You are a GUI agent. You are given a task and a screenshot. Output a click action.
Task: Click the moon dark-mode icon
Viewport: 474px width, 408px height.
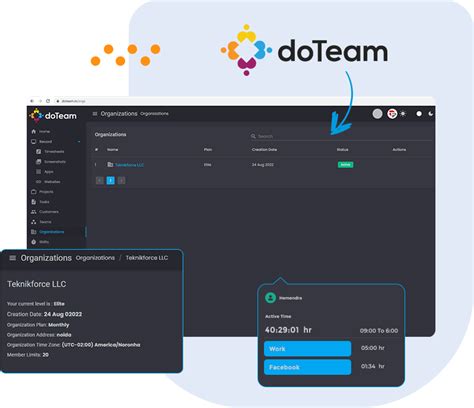point(431,114)
